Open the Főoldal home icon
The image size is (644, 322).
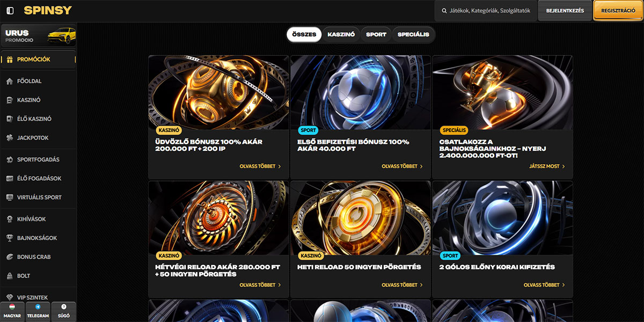(x=10, y=81)
